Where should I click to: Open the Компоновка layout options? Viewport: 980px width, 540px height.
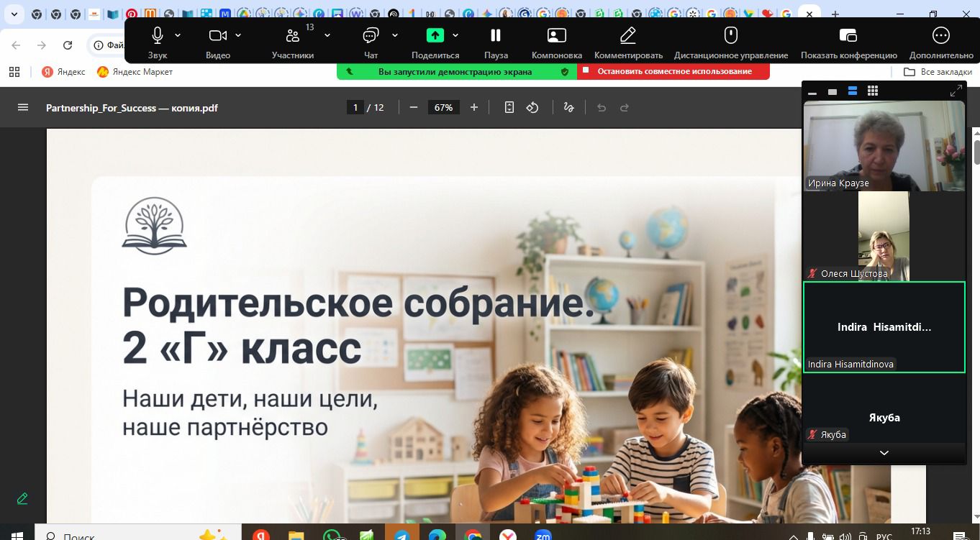click(x=556, y=36)
